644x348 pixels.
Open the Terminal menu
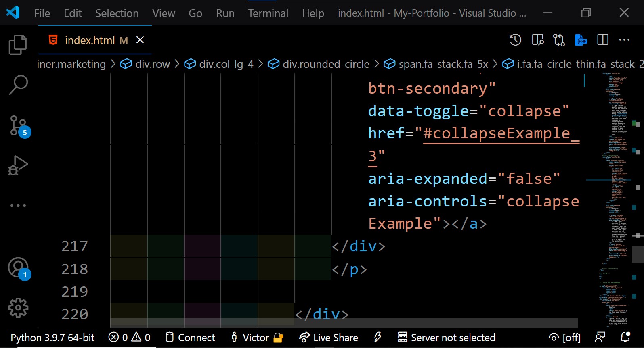pyautogui.click(x=268, y=13)
